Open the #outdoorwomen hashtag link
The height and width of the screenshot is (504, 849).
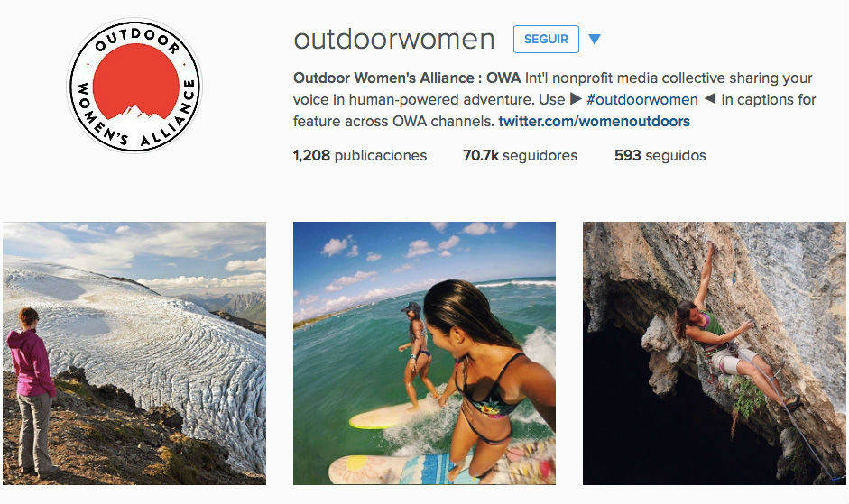(641, 99)
